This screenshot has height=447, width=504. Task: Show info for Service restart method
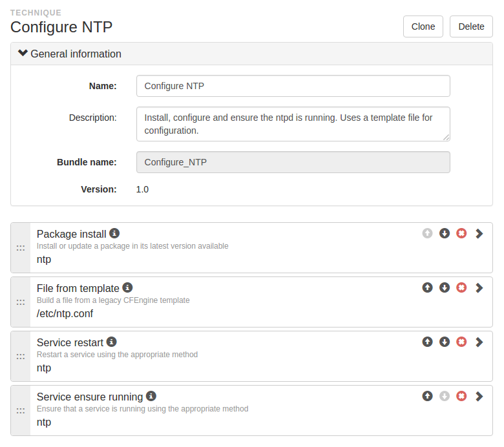click(112, 342)
